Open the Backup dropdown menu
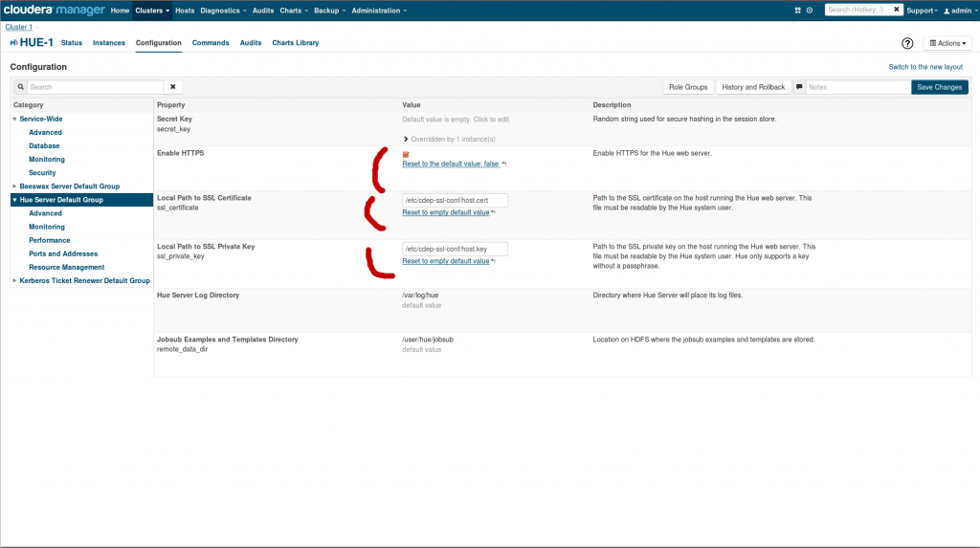 click(x=329, y=11)
